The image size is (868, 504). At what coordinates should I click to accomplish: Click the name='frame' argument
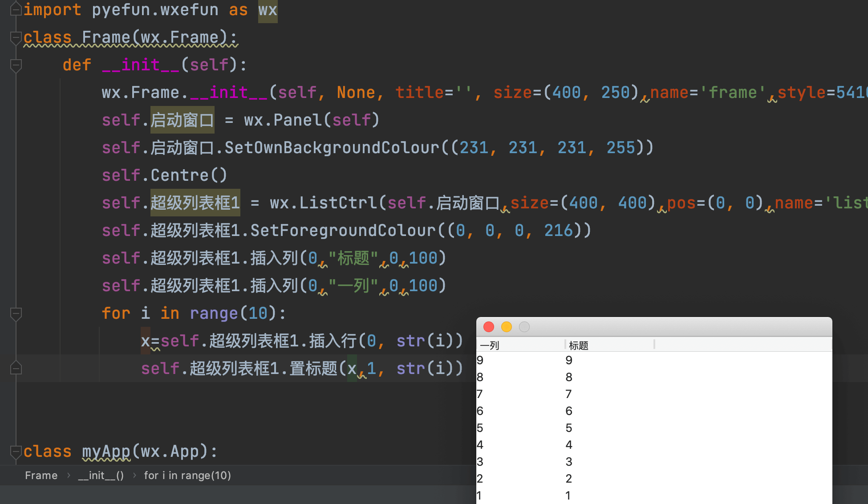click(x=708, y=92)
